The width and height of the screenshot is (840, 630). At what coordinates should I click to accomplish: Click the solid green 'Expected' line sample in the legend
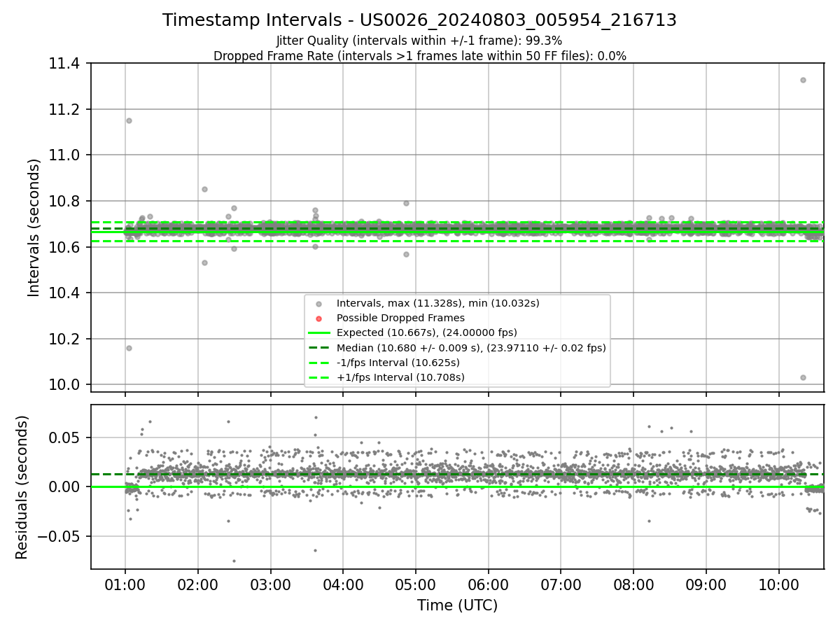pos(318,332)
